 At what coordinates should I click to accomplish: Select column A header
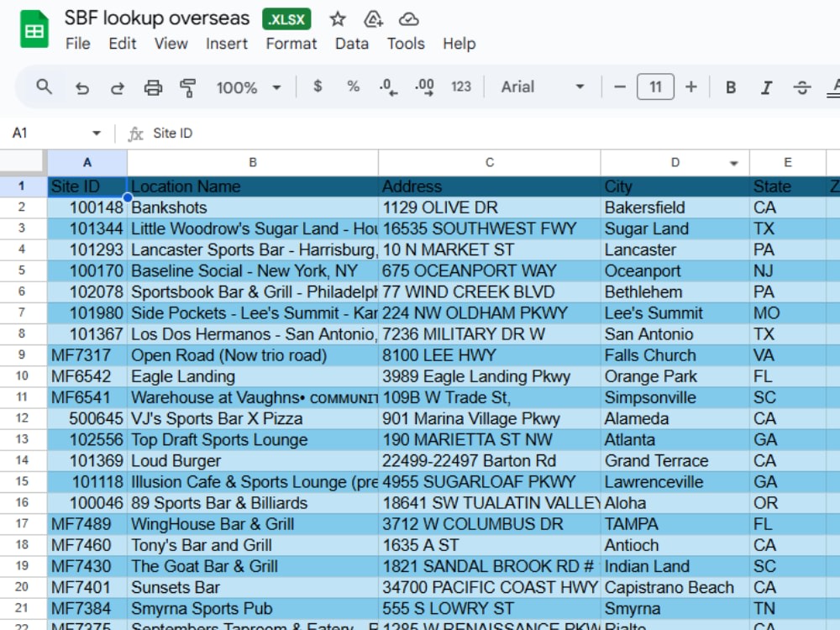click(x=87, y=163)
